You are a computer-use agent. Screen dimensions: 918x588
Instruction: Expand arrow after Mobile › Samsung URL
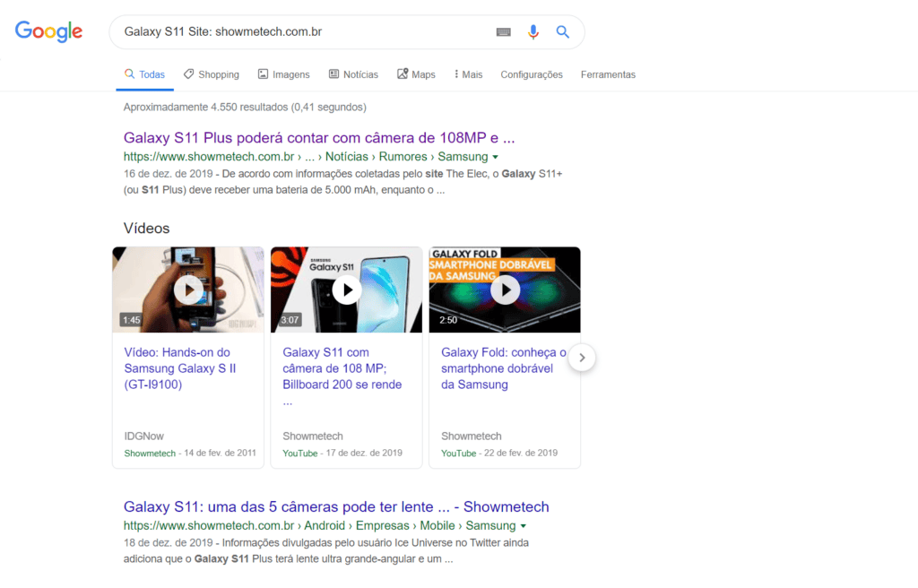coord(524,526)
